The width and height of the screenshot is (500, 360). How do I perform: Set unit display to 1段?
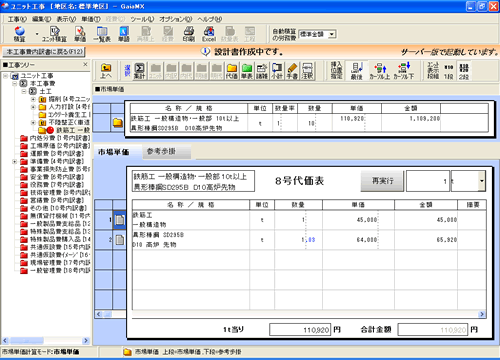tap(449, 71)
